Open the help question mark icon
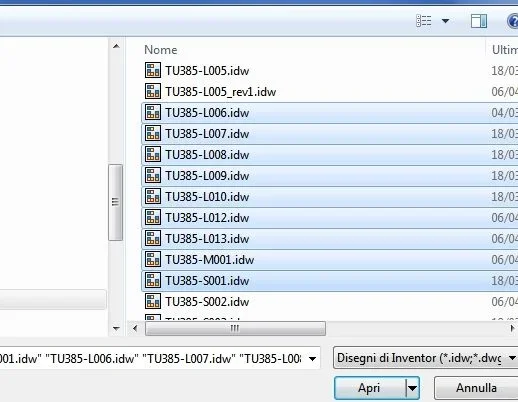The height and width of the screenshot is (402, 518). coord(513,22)
